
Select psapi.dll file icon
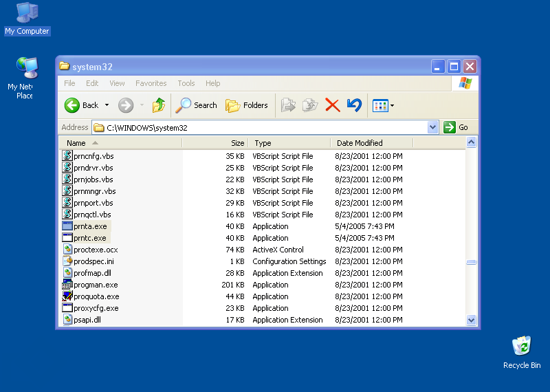67,319
